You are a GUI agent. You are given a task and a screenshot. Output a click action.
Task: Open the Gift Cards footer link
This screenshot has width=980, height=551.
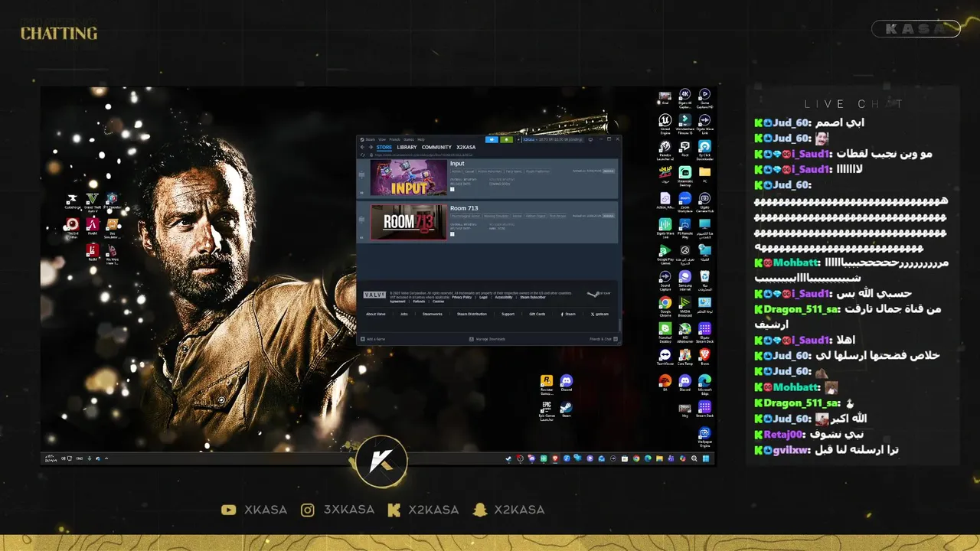[537, 314]
